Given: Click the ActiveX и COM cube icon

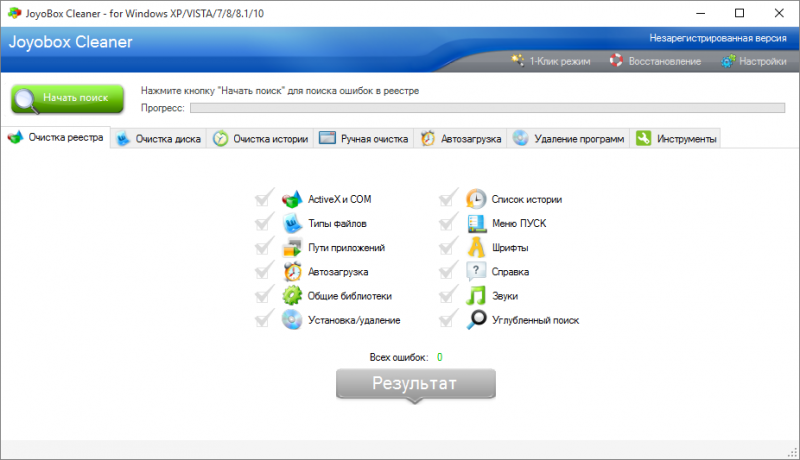Looking at the screenshot, I should [292, 199].
